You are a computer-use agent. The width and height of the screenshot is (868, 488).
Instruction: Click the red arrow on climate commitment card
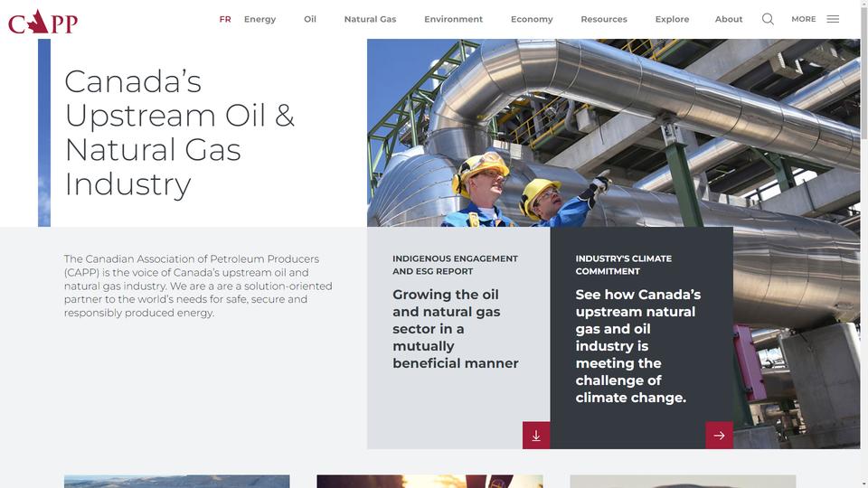pyautogui.click(x=719, y=436)
